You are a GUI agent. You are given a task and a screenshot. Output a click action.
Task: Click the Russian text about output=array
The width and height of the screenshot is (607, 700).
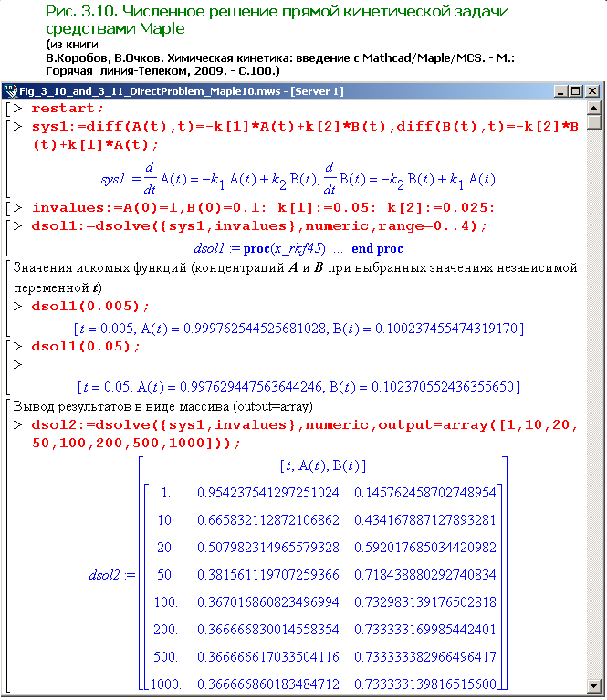click(x=163, y=407)
